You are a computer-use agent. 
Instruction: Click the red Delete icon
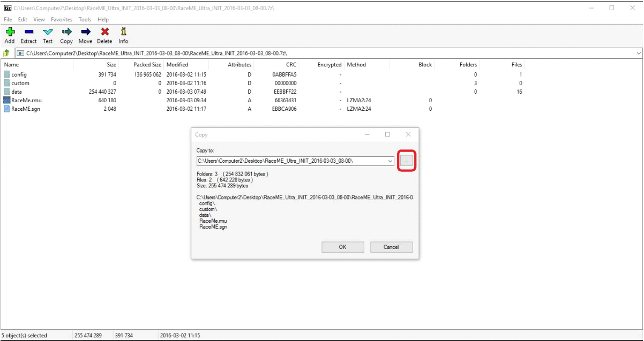pyautogui.click(x=104, y=33)
